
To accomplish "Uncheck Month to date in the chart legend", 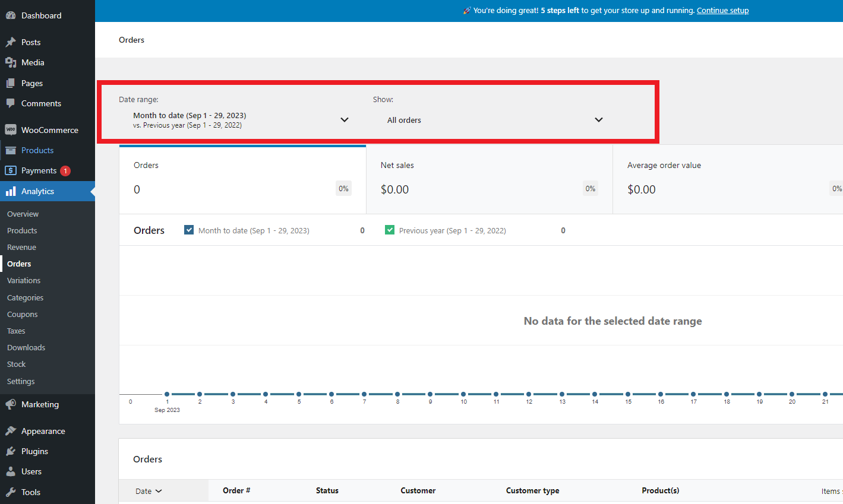I will click(188, 229).
